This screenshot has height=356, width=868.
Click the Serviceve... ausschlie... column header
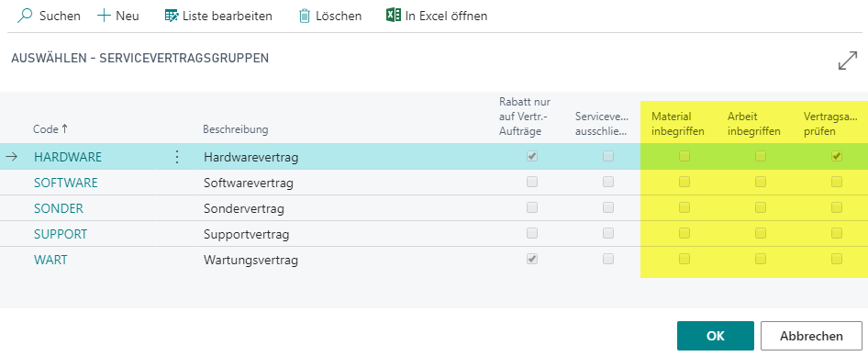601,124
